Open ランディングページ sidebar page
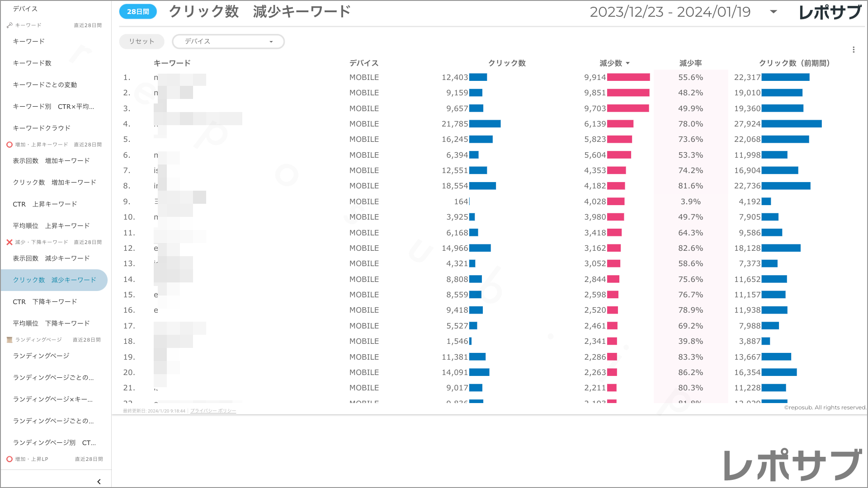The image size is (868, 488). pos(41,356)
